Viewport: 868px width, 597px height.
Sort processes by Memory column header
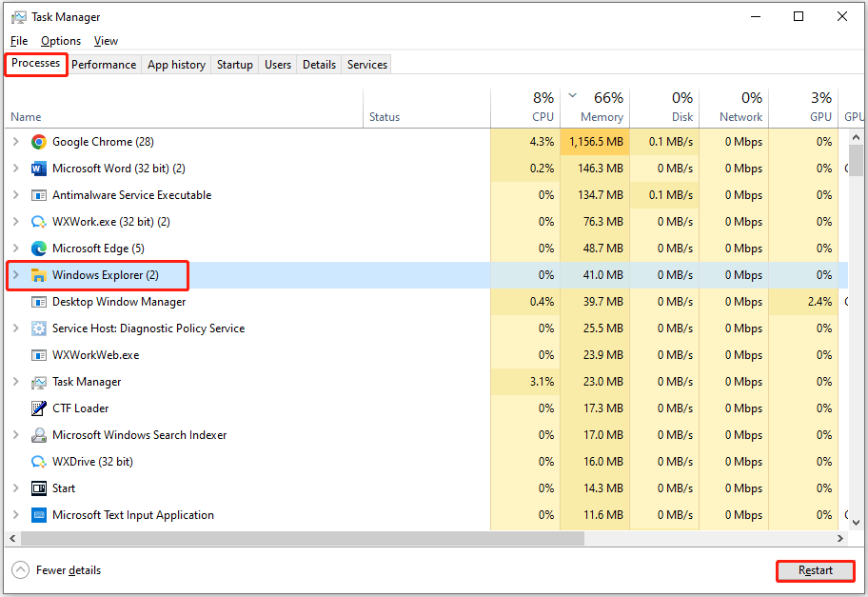click(595, 109)
